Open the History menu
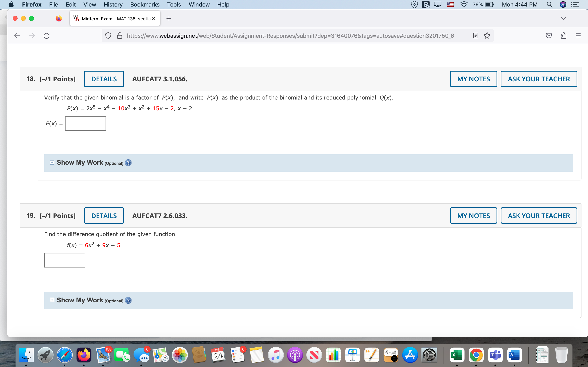 (x=113, y=5)
